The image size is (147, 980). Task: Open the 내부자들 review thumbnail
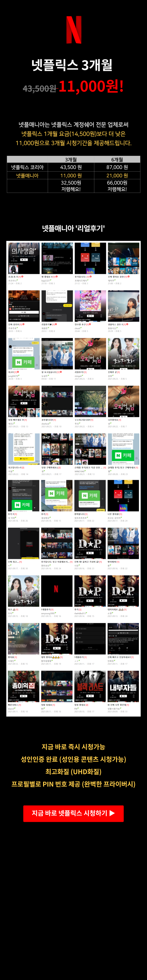point(123,686)
